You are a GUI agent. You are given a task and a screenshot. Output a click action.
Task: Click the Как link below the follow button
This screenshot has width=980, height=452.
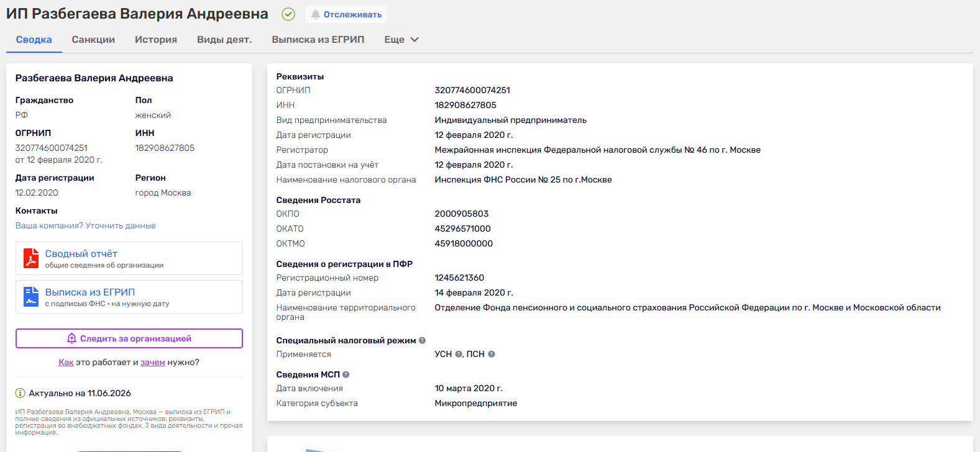[x=66, y=362]
